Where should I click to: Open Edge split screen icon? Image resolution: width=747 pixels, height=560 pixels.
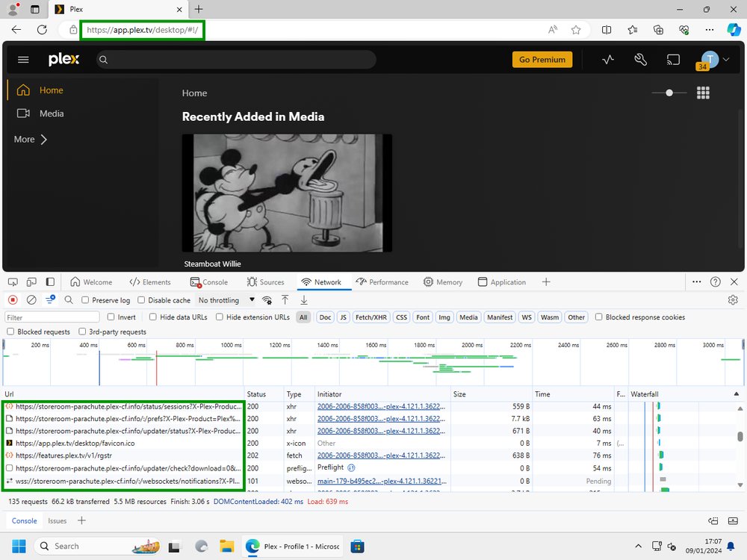click(x=607, y=30)
